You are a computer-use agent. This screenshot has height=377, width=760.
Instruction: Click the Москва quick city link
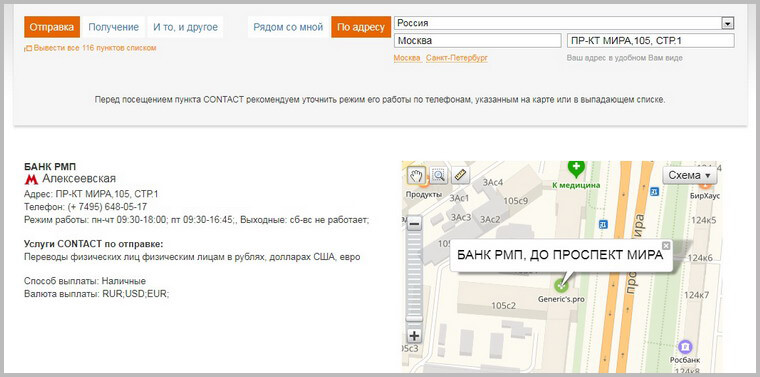(407, 58)
